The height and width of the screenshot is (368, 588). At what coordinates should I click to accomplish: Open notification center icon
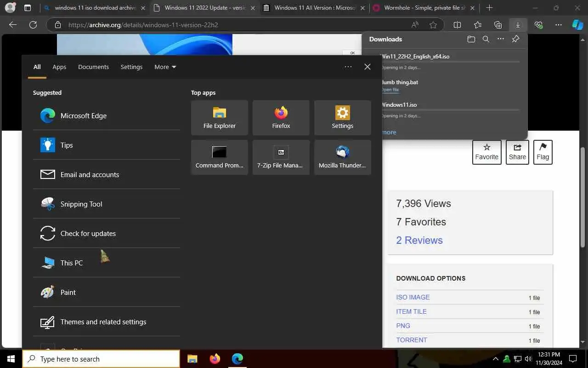tap(573, 359)
